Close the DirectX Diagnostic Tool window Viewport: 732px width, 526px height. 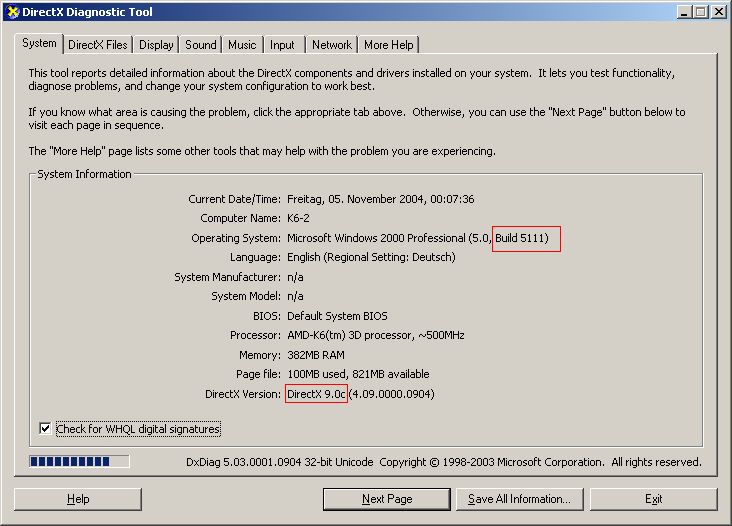coord(719,12)
